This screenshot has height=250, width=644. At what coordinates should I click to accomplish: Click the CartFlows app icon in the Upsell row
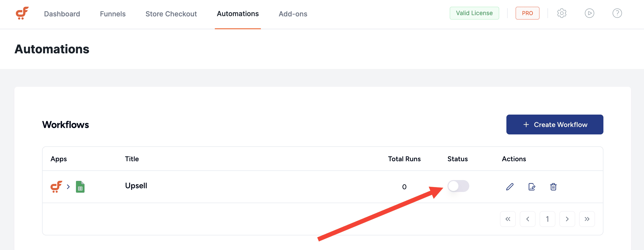coord(56,187)
